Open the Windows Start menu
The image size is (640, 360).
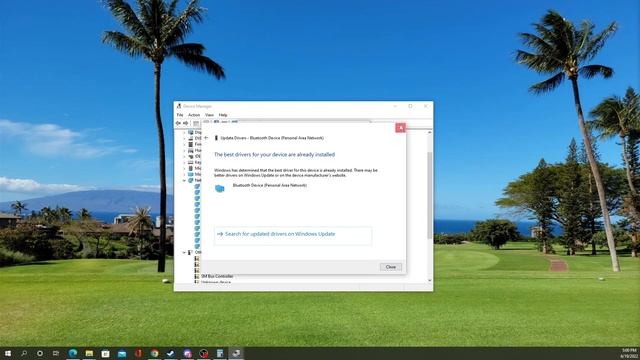pos(8,353)
